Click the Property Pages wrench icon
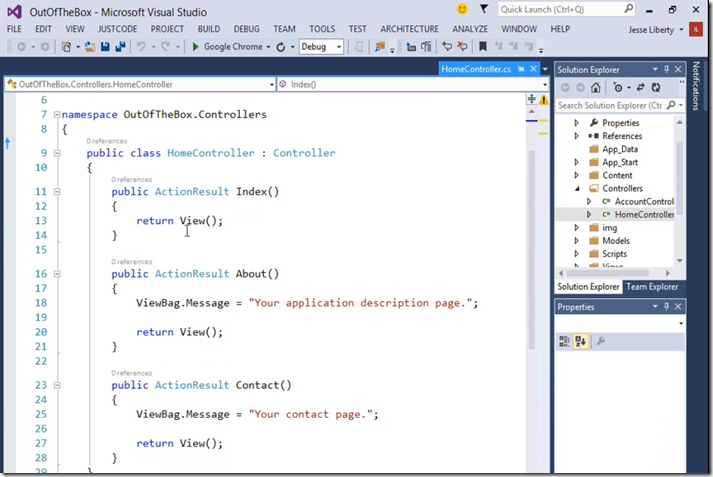This screenshot has height=477, width=713. [601, 341]
